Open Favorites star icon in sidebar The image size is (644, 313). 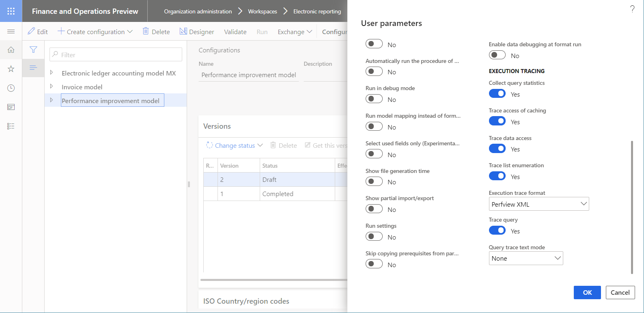point(11,69)
